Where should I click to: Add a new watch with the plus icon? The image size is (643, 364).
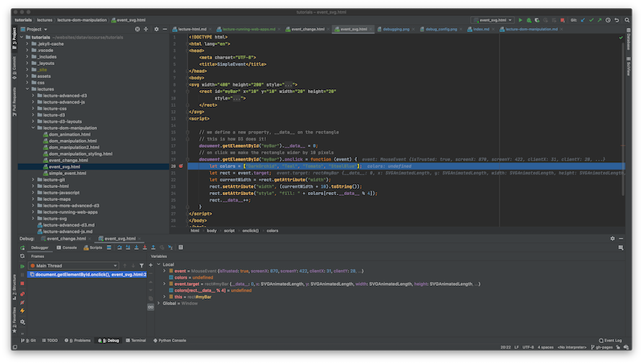coord(150,265)
